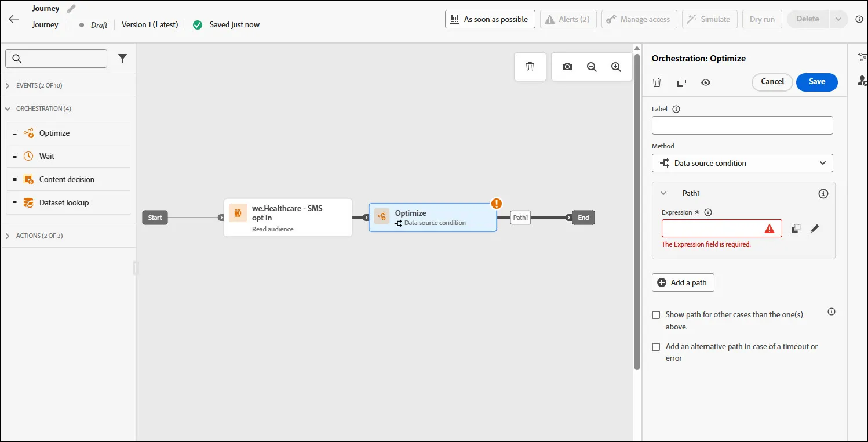
Task: Click the back arrow next to Journey
Action: pyautogui.click(x=14, y=19)
